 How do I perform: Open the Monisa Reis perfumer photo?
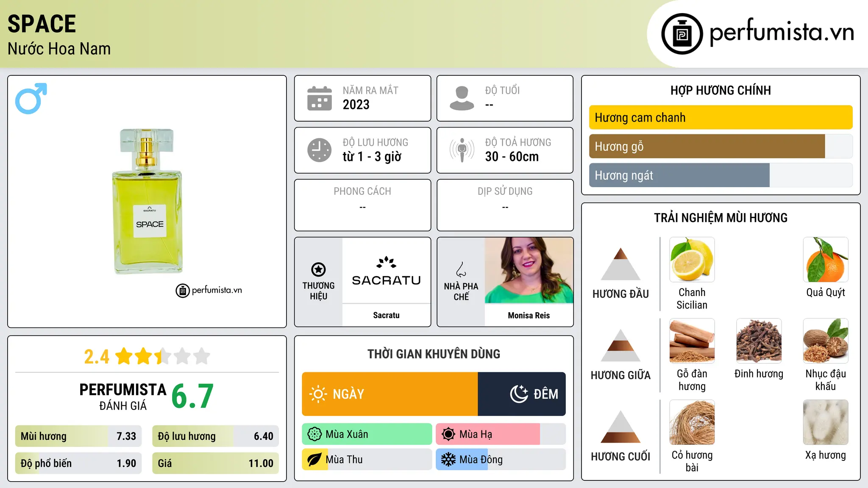coord(529,270)
